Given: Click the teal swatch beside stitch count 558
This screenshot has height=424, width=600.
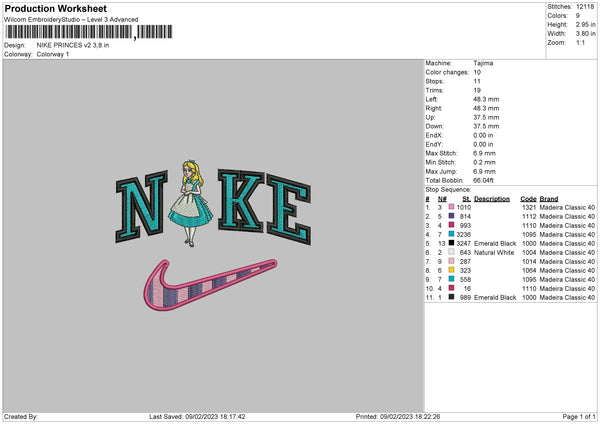Looking at the screenshot, I should (452, 279).
